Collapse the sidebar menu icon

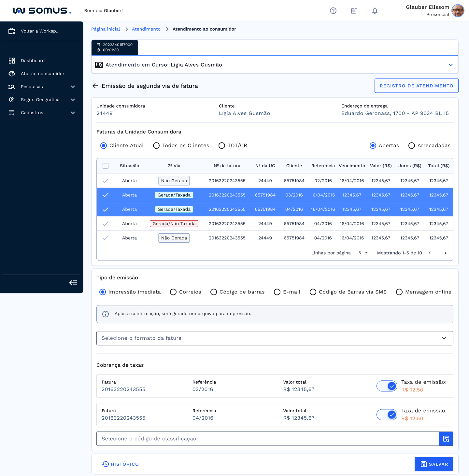pos(73,283)
